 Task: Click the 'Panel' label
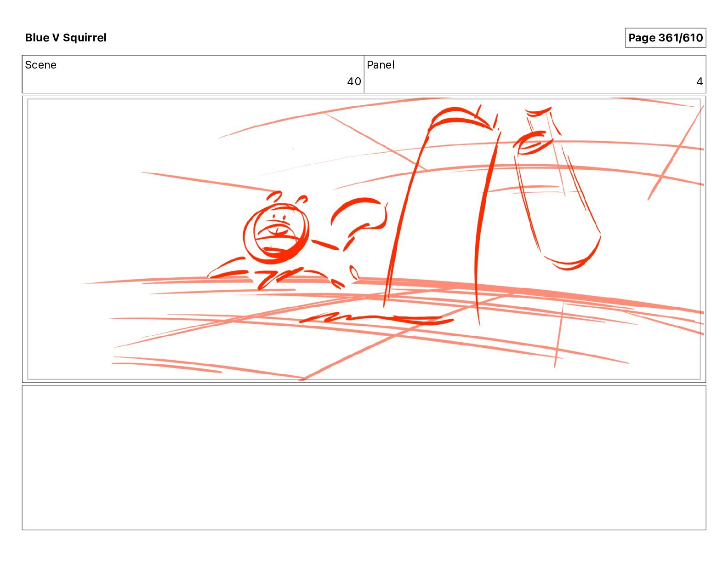(381, 65)
